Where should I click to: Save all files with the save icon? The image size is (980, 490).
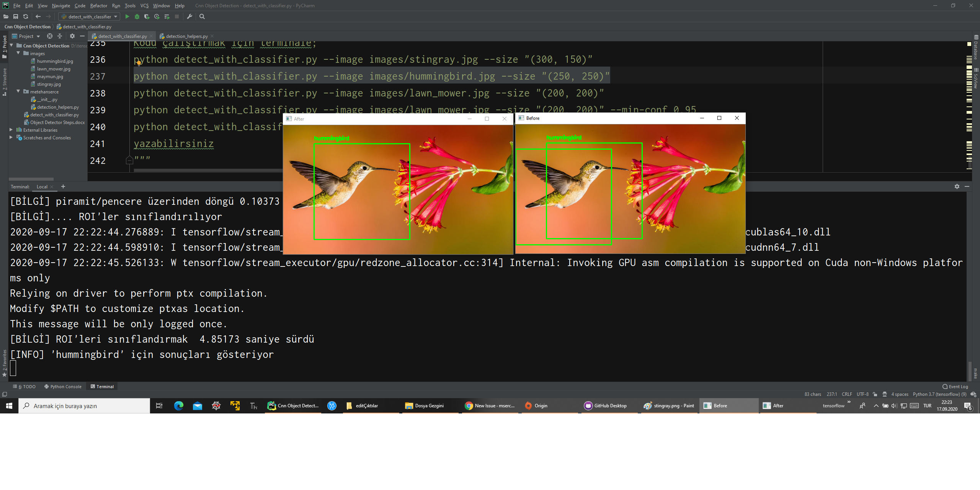[x=16, y=16]
